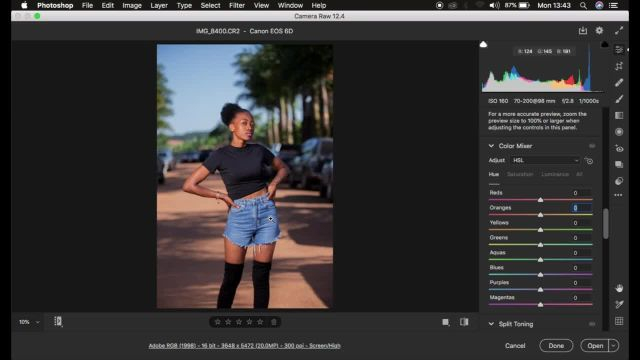This screenshot has height=360, width=640.
Task: Click the Oranges hue slider handle
Action: (x=540, y=215)
